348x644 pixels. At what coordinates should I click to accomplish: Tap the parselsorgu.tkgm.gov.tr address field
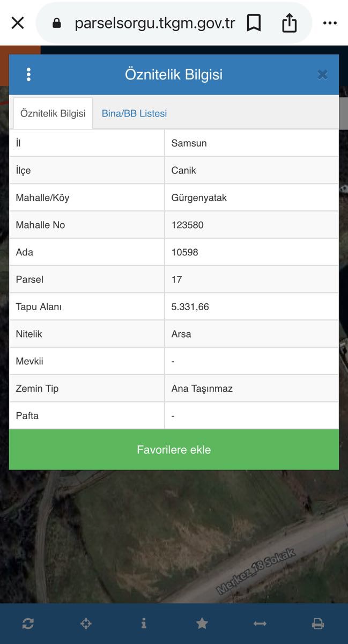pyautogui.click(x=154, y=23)
